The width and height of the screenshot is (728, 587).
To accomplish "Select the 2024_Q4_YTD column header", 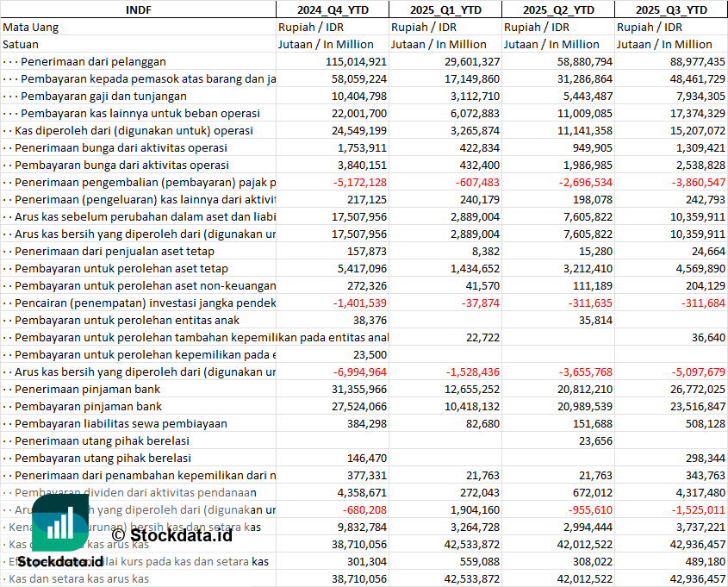I will 333,9.
